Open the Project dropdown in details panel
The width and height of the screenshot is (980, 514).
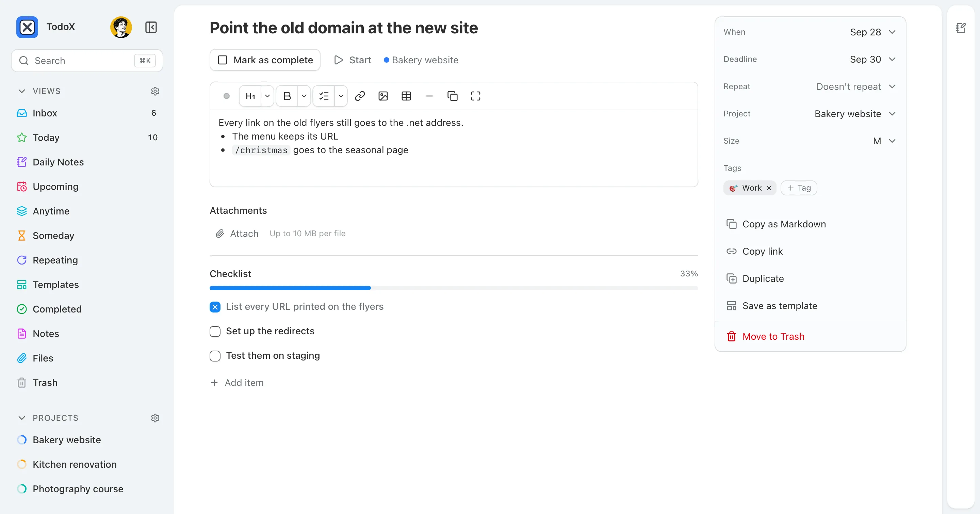point(855,114)
